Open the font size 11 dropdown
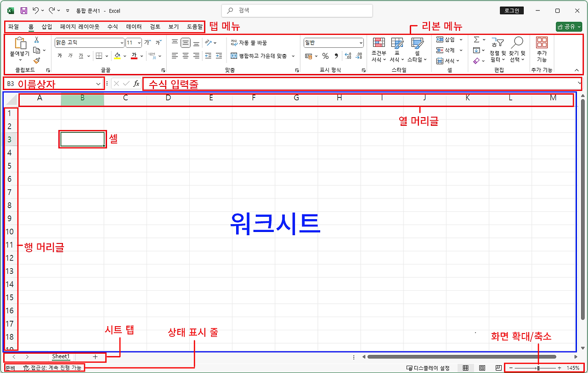The image size is (588, 373). tap(139, 43)
